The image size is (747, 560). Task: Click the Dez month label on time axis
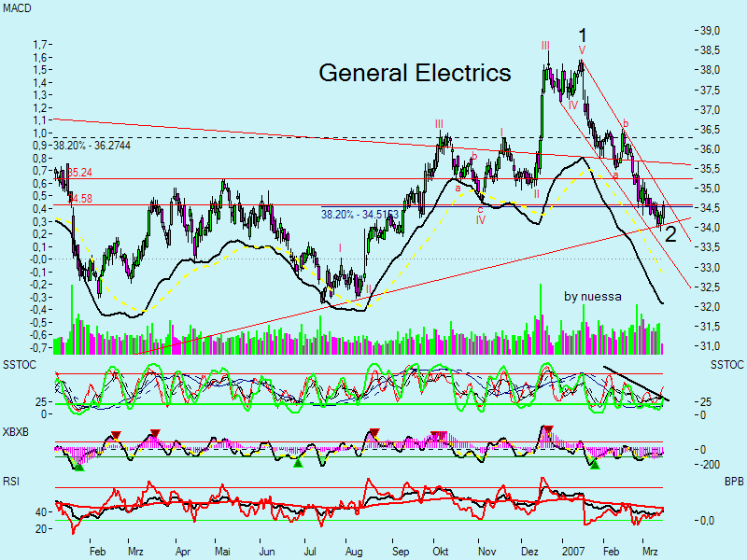click(x=529, y=552)
